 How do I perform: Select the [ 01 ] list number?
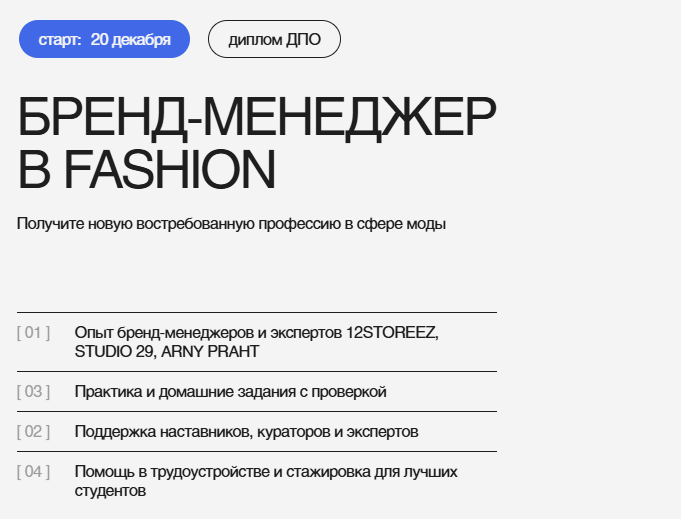34,332
